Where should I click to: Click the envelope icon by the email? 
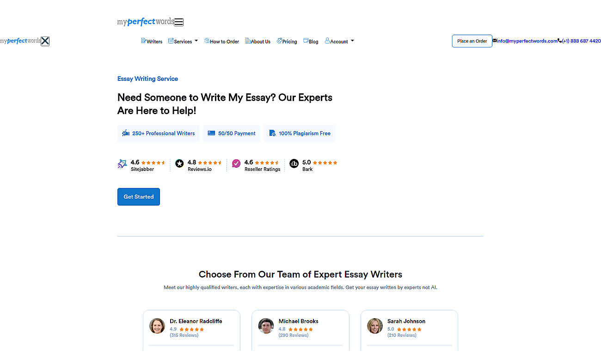pos(495,41)
